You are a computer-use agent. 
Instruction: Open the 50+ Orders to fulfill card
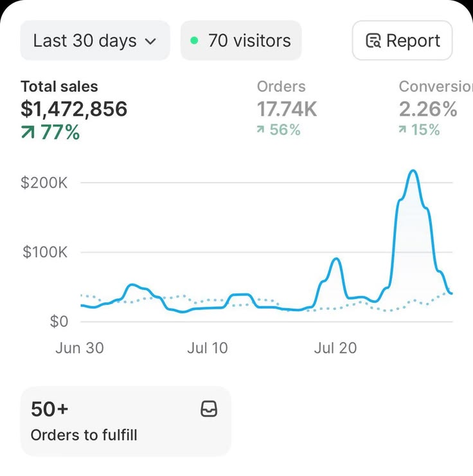(126, 421)
